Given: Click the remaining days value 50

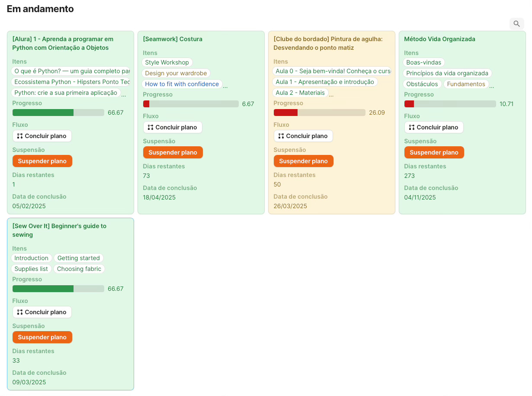Looking at the screenshot, I should click(277, 184).
